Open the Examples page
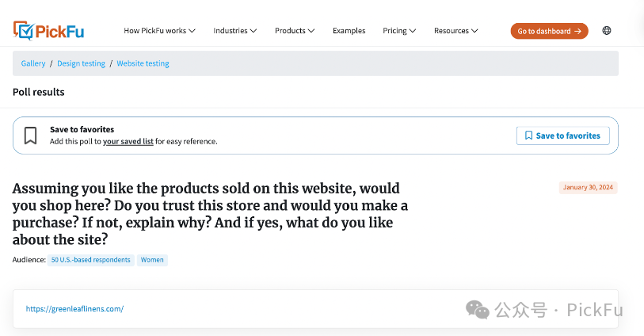This screenshot has width=644, height=336. click(x=349, y=31)
